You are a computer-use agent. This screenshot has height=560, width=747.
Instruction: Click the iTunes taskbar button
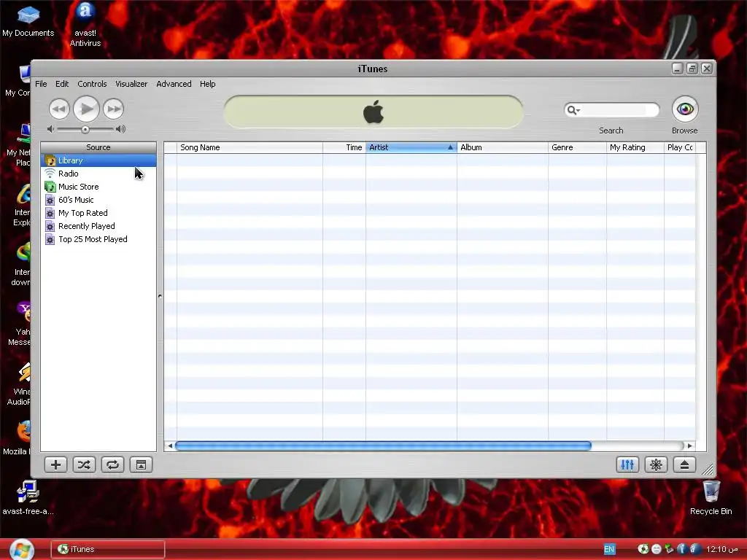pyautogui.click(x=108, y=550)
